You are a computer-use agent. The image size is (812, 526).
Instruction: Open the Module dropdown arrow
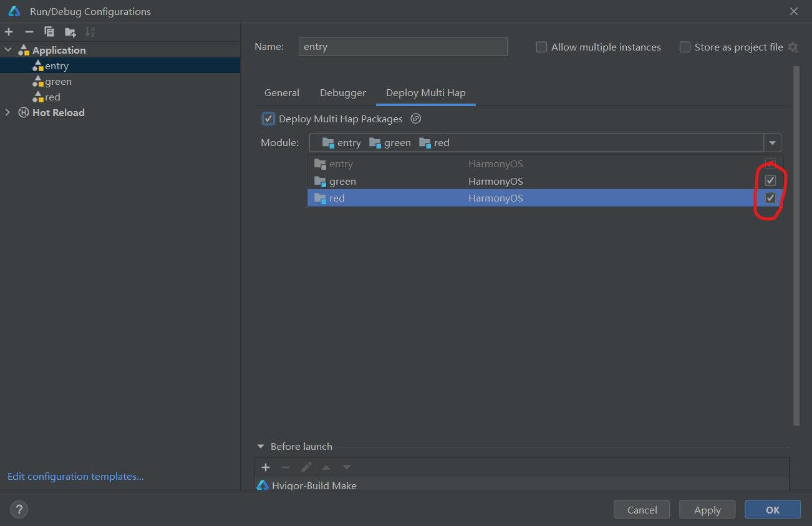tap(773, 143)
